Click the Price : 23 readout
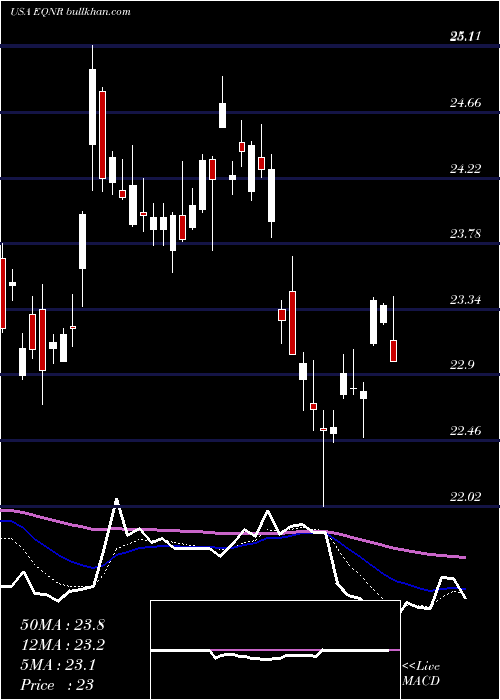Image resolution: width=500 pixels, height=700 pixels. tap(57, 685)
